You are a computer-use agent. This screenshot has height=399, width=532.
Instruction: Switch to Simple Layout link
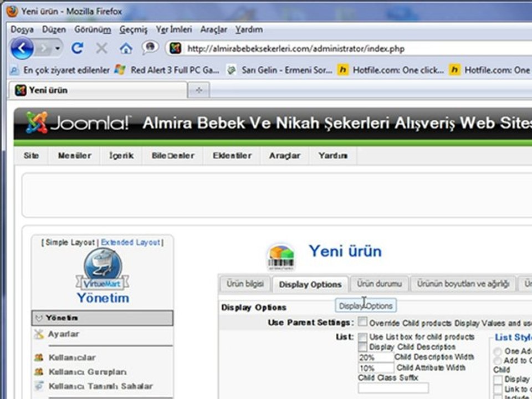pyautogui.click(x=70, y=243)
